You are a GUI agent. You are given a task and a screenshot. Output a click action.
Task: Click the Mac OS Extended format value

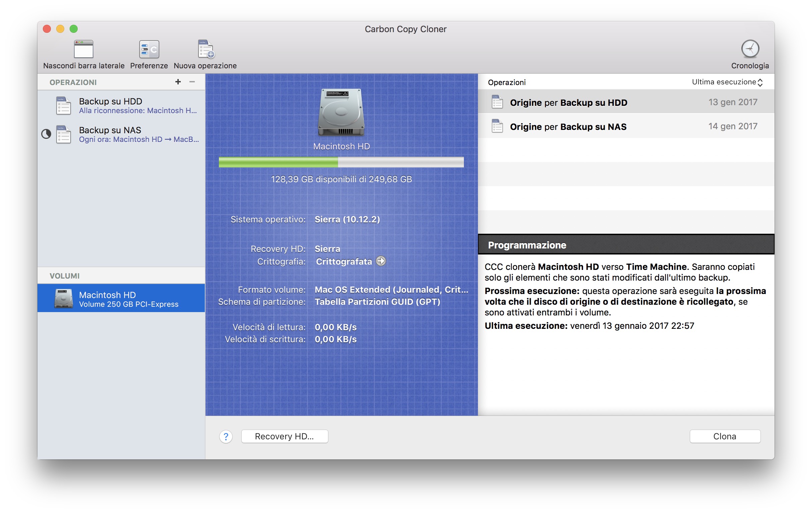coord(391,290)
